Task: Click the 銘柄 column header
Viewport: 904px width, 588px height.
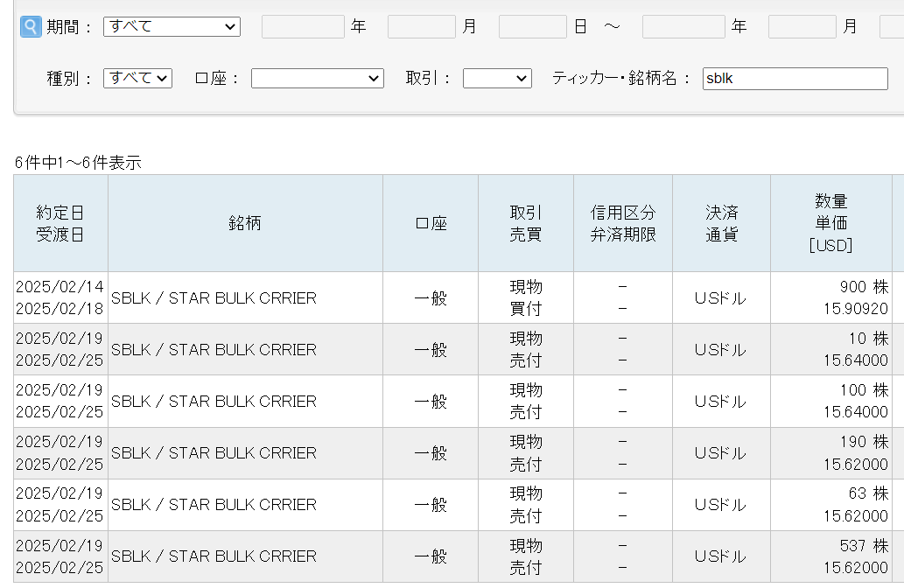Action: point(245,223)
